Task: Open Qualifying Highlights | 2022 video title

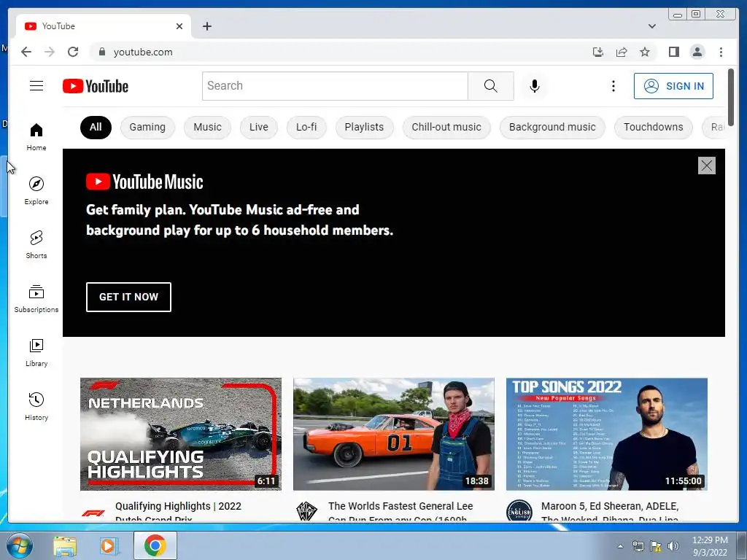Action: [178, 511]
